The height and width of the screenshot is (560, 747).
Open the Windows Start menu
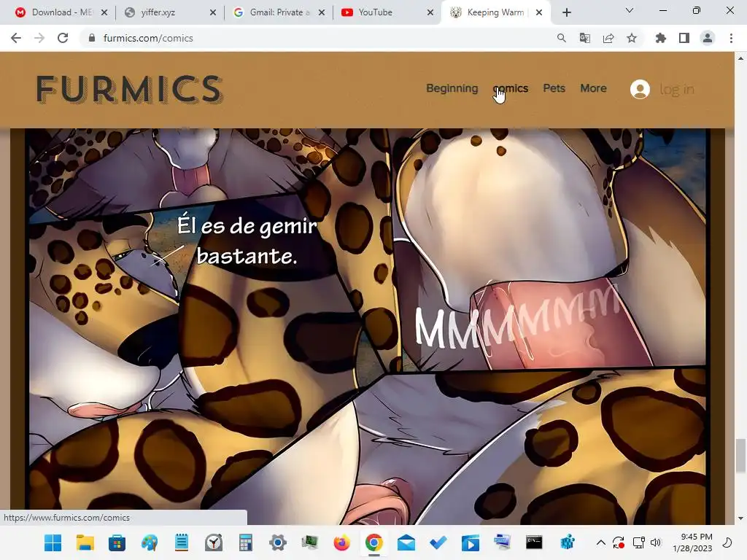pos(53,542)
